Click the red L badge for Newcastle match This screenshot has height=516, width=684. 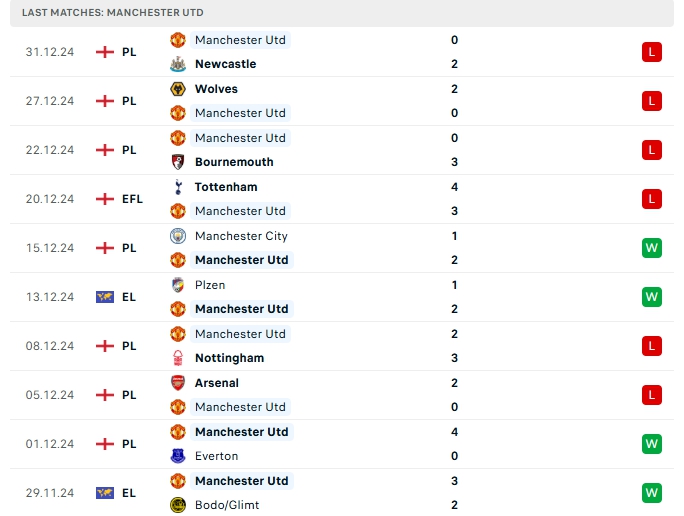coord(652,52)
